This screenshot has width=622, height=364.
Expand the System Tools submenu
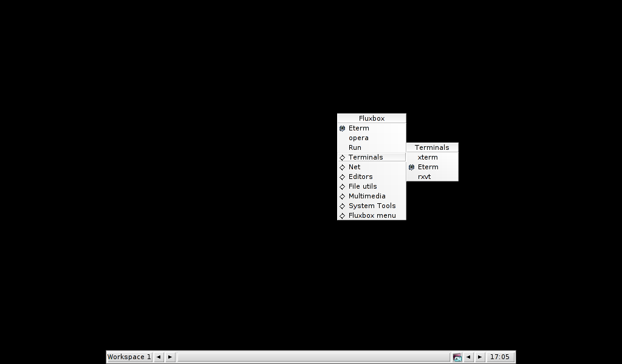(371, 206)
